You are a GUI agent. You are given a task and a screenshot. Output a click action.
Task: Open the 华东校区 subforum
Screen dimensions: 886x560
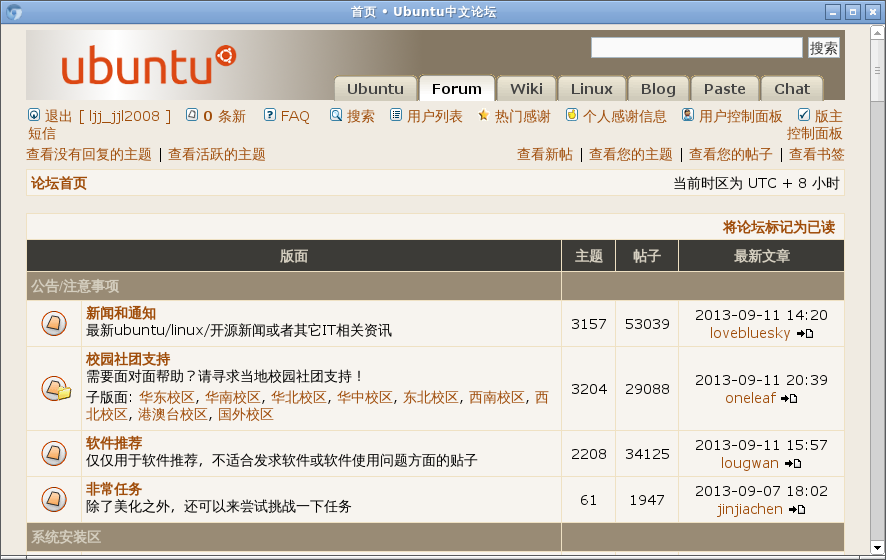[x=167, y=397]
